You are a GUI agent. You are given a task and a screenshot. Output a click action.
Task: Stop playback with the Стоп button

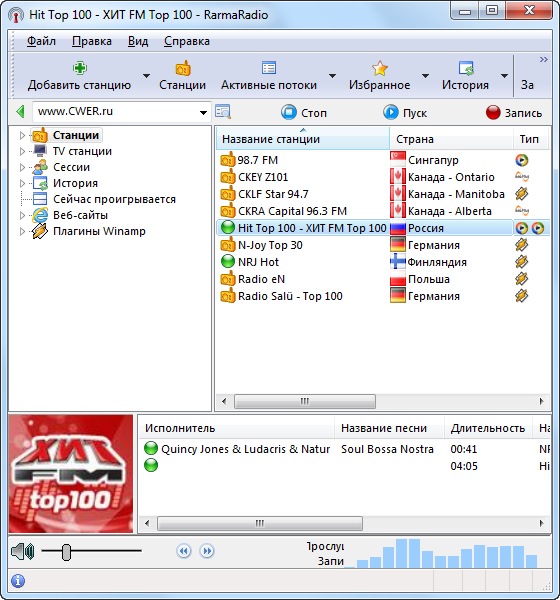coord(304,112)
